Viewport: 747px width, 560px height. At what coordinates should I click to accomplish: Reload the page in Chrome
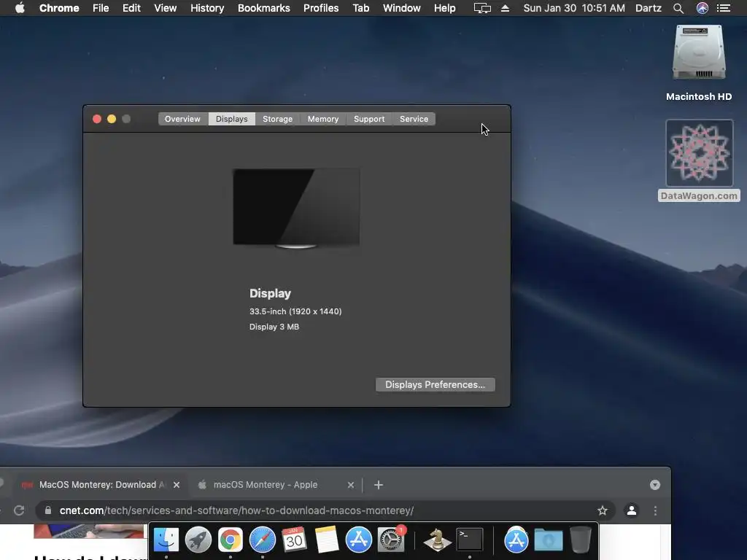(19, 510)
